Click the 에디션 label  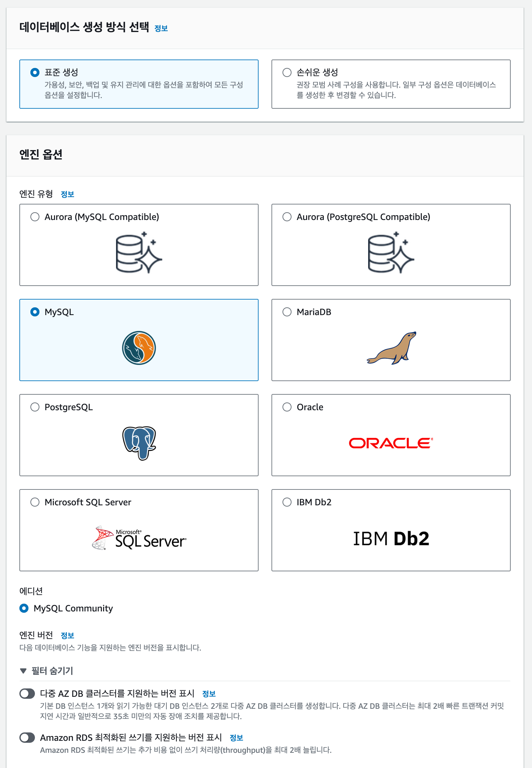[31, 591]
